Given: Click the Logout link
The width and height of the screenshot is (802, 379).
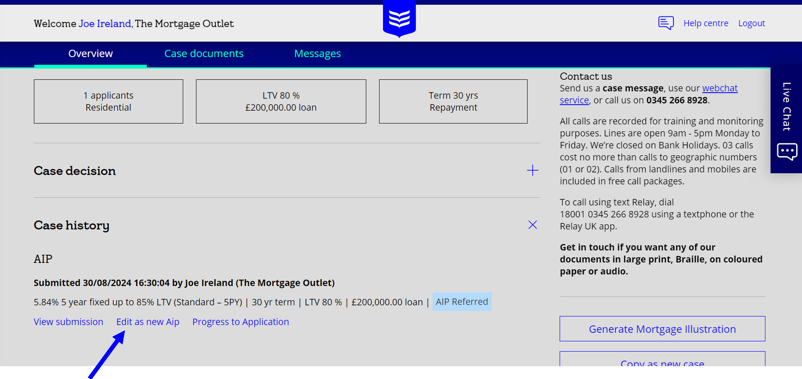Looking at the screenshot, I should [751, 23].
